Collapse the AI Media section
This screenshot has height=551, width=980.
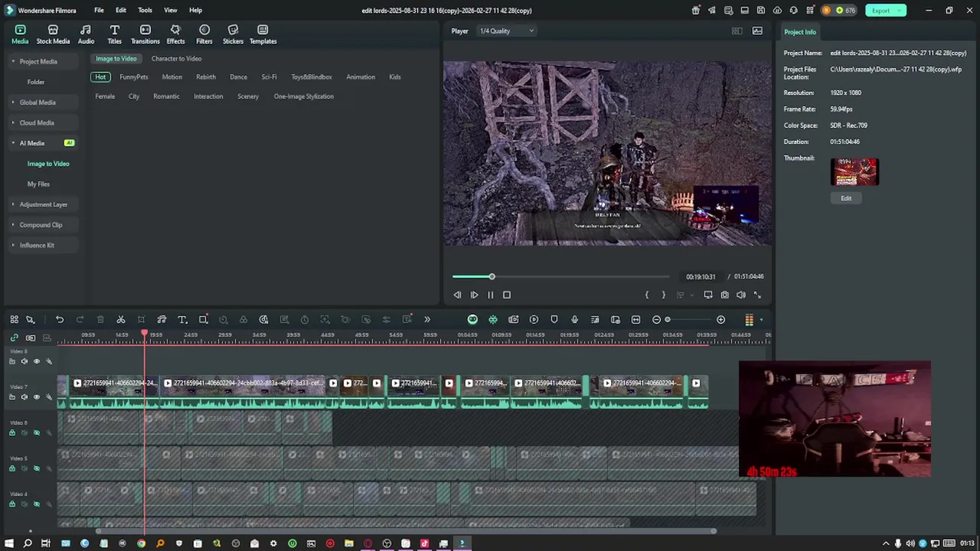[13, 143]
